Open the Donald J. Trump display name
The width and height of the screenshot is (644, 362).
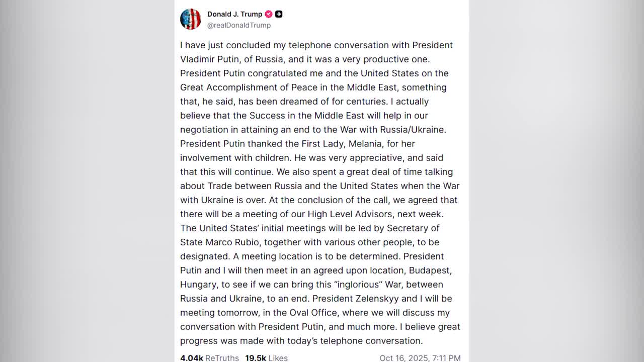[234, 14]
